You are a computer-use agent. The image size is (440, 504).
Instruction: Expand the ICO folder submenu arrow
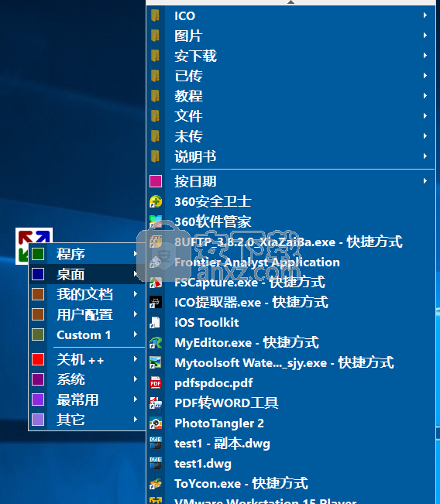(x=425, y=15)
